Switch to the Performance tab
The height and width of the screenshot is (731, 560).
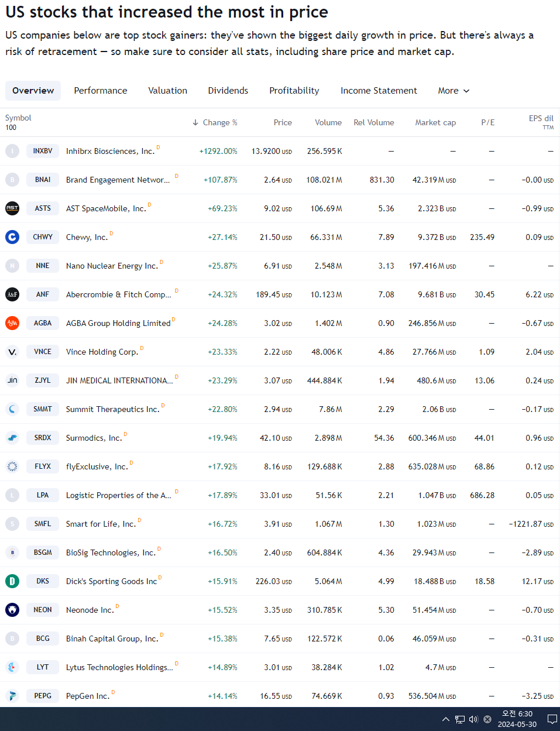[101, 91]
